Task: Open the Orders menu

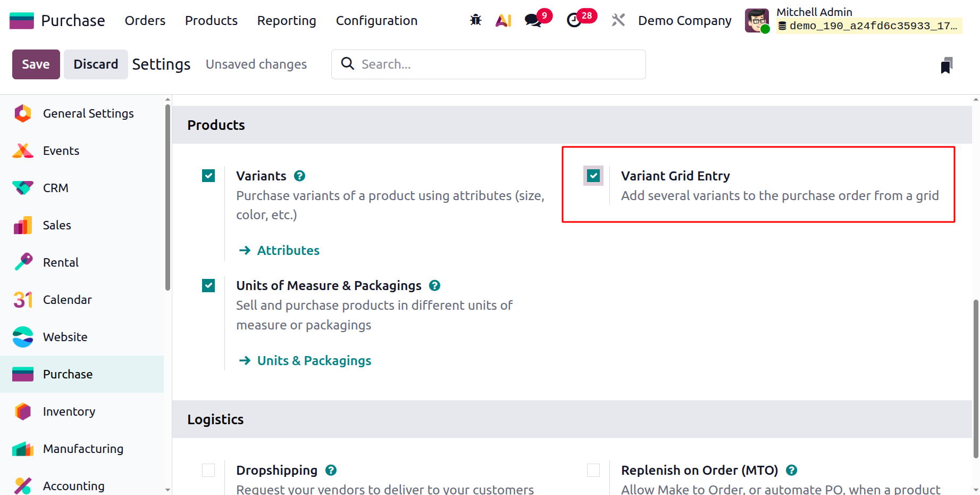Action: [145, 20]
